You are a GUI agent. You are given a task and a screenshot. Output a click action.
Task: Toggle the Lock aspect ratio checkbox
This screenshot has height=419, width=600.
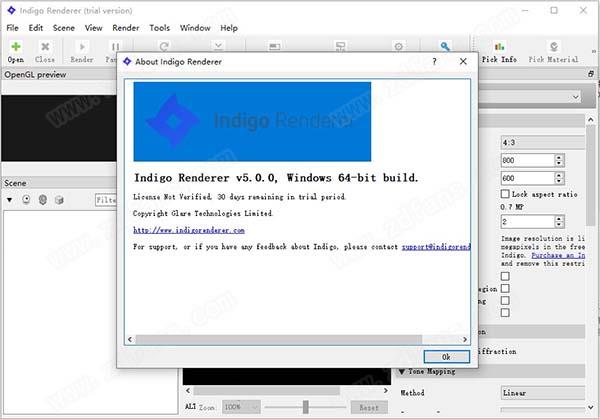(x=505, y=194)
